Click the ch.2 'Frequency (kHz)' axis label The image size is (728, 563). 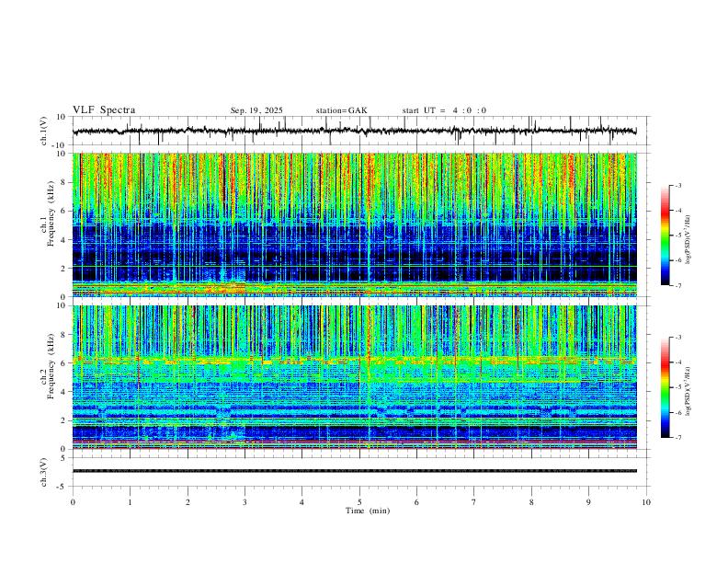pyautogui.click(x=51, y=366)
